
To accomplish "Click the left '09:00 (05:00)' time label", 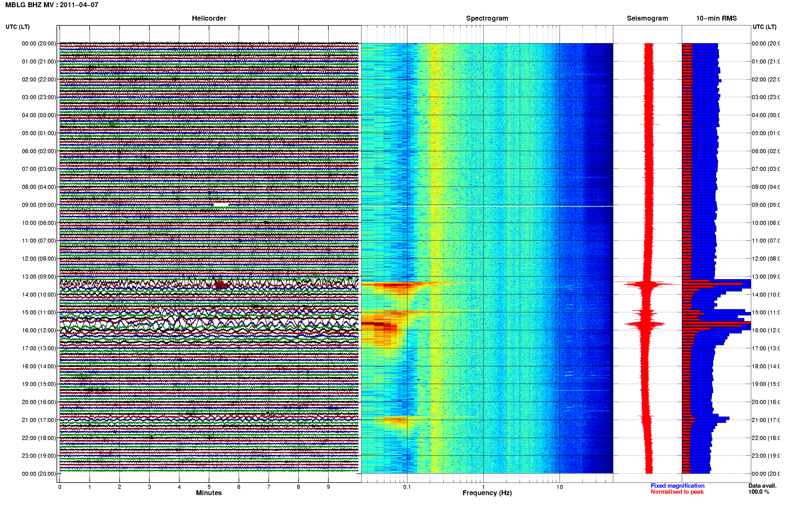I will point(39,205).
